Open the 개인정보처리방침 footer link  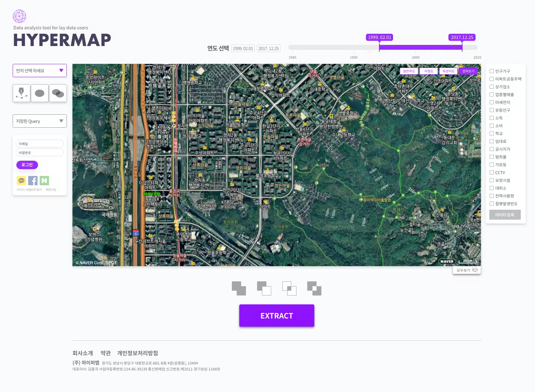coord(137,353)
